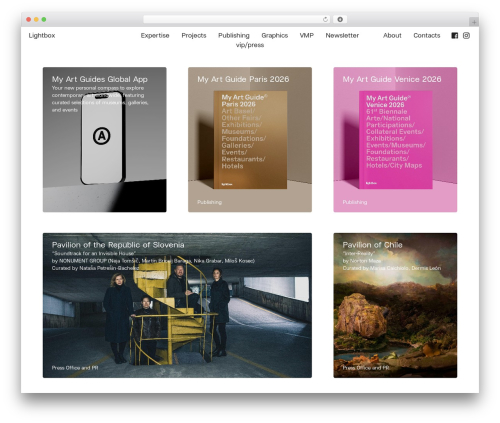Open My Art Guide Paris 2026 card
Viewport: 500px width, 423px height.
(250, 139)
